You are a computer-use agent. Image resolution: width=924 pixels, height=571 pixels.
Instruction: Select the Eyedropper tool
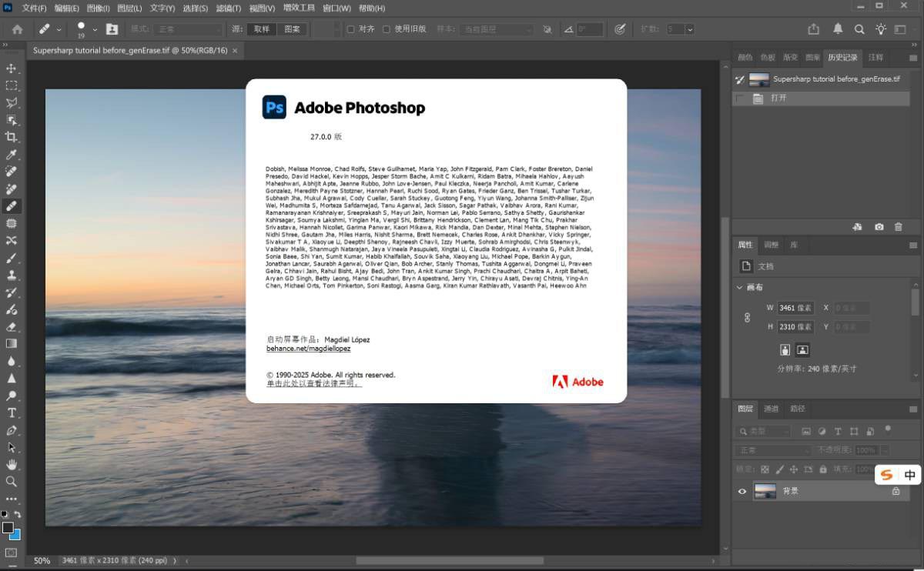pos(12,155)
